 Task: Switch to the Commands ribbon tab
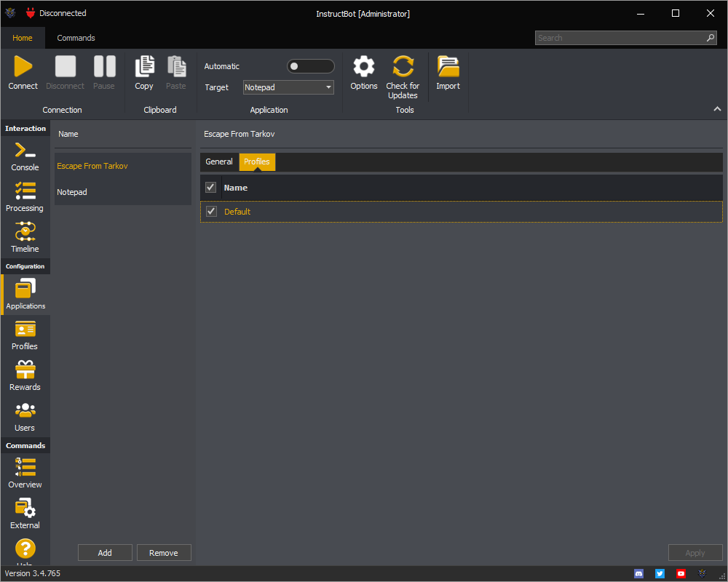pos(76,38)
